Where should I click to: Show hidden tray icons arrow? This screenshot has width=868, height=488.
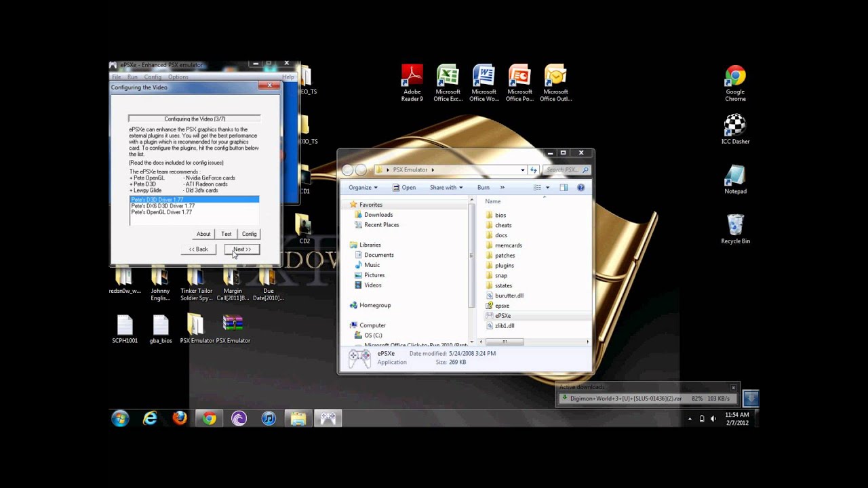[x=690, y=419]
